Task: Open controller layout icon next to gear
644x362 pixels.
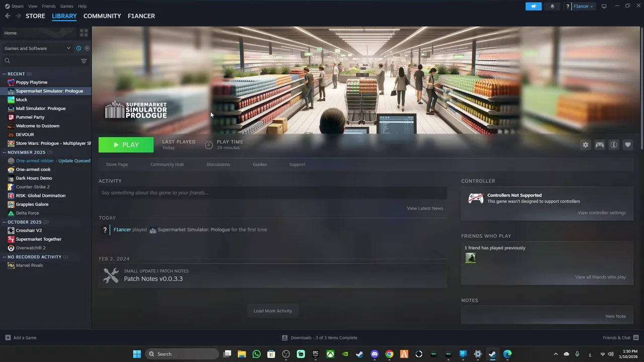Action: point(600,145)
